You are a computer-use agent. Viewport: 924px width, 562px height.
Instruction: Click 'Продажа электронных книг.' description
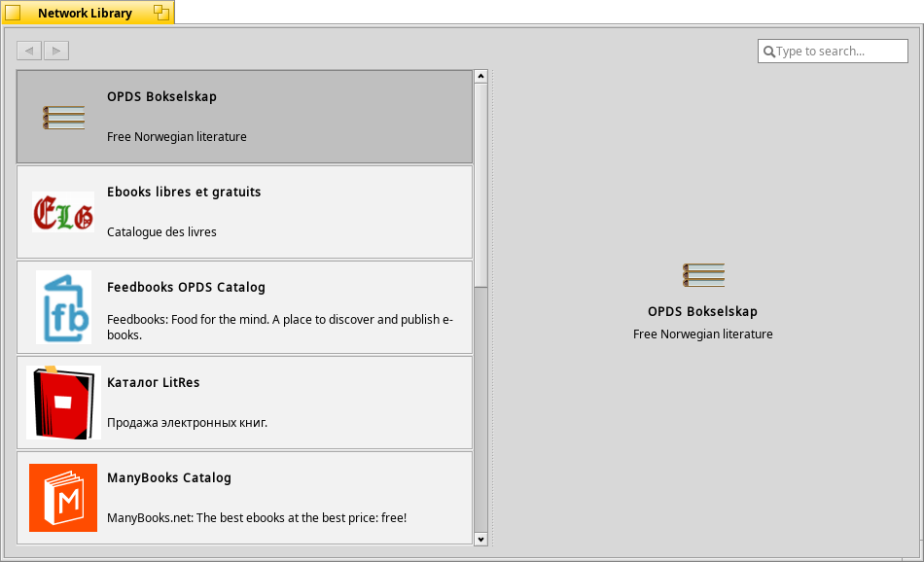pyautogui.click(x=187, y=423)
